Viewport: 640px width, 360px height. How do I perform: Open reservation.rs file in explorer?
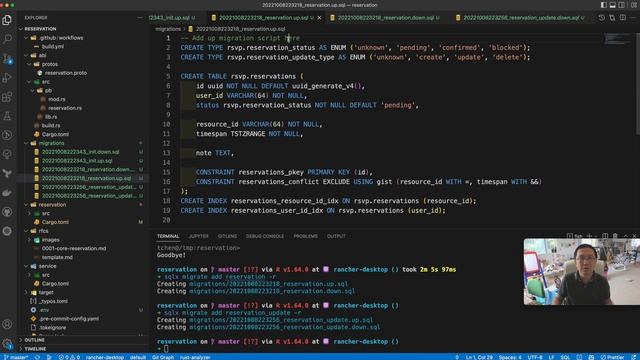tap(65, 108)
